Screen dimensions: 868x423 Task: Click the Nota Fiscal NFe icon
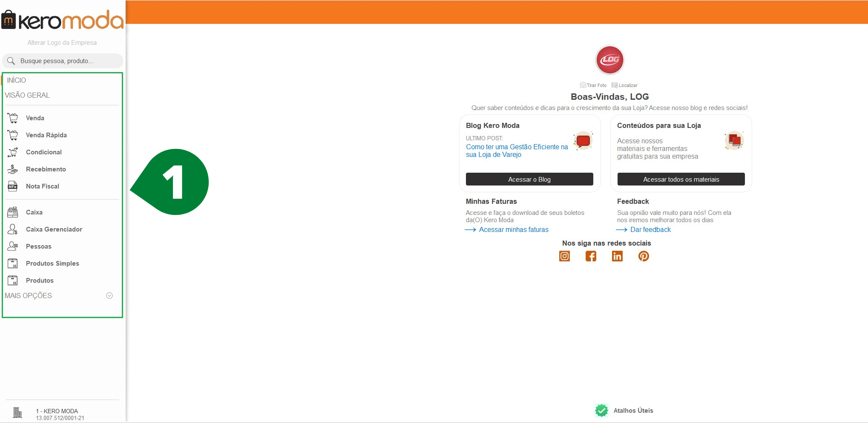(13, 186)
